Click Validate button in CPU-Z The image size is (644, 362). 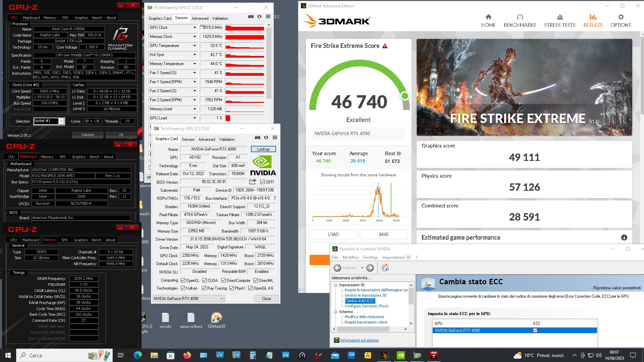coord(88,135)
